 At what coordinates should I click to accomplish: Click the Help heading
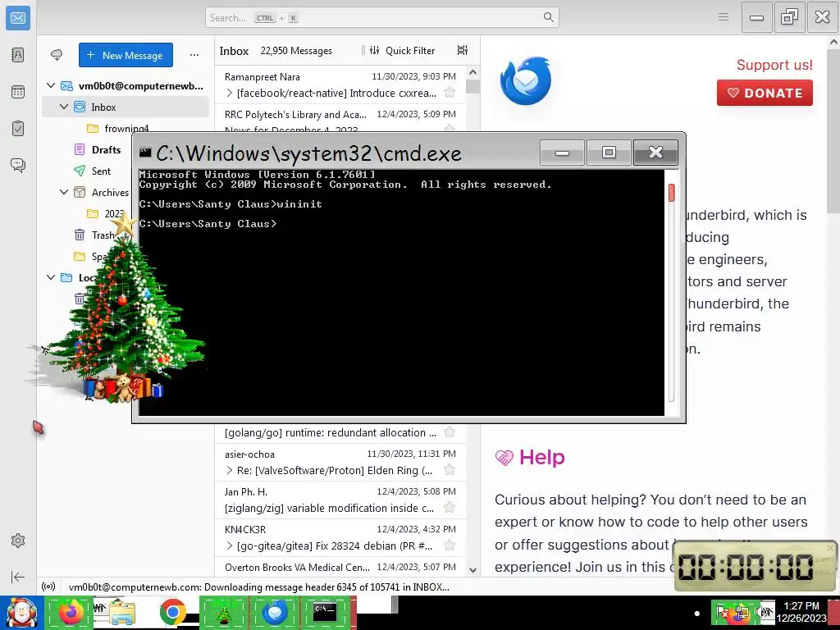pyautogui.click(x=541, y=458)
